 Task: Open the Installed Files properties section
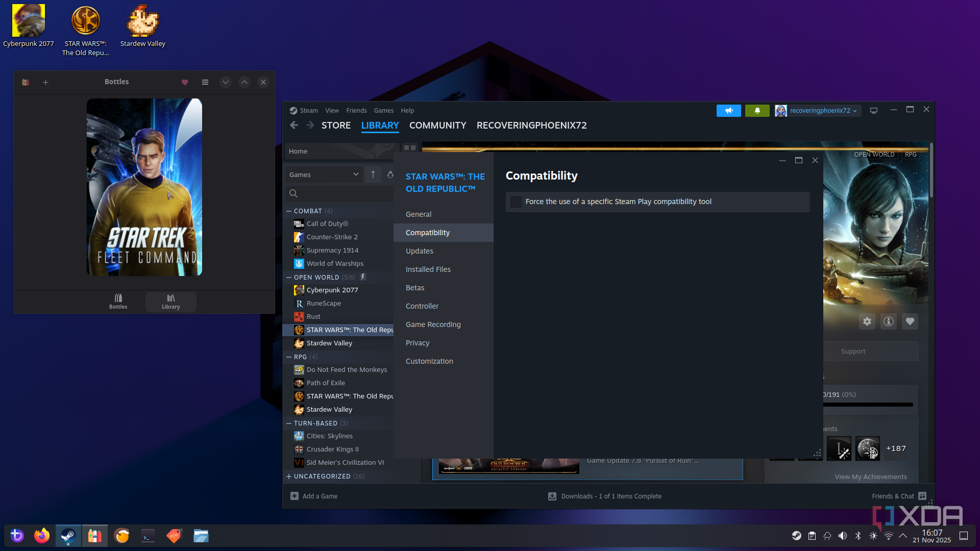(443, 269)
